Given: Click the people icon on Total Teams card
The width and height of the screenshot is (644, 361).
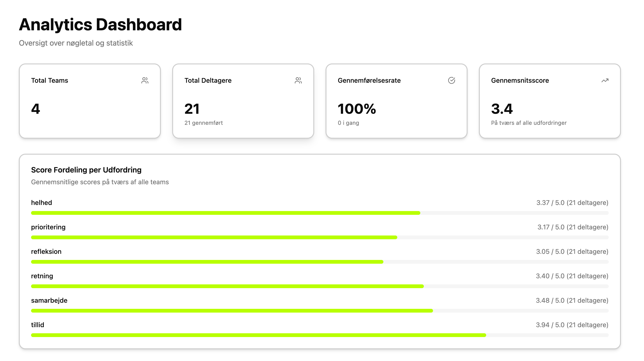Looking at the screenshot, I should (x=145, y=80).
